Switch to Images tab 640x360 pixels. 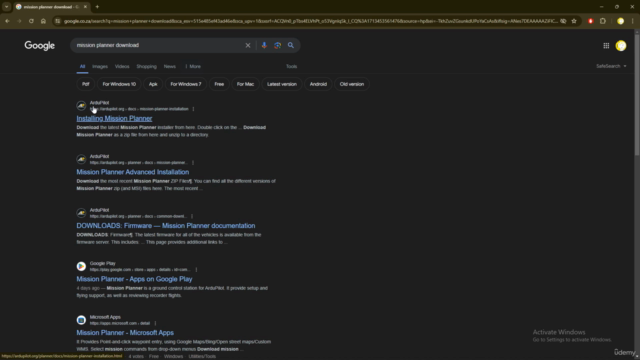tap(100, 67)
